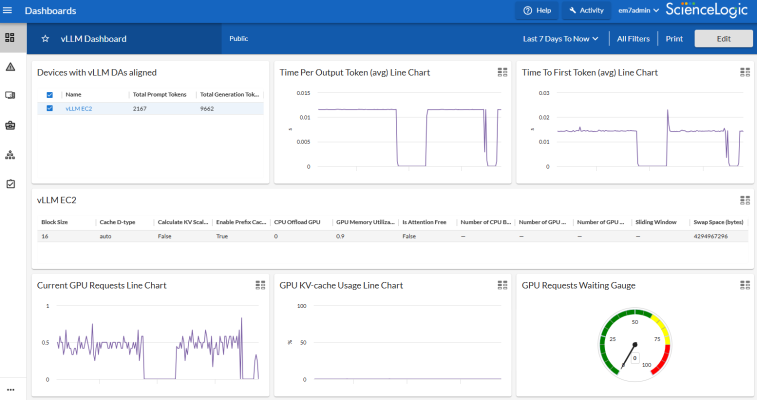Click the Calculate KV Scal... column header
Viewport: 757px width, 400px height.
tap(182, 222)
